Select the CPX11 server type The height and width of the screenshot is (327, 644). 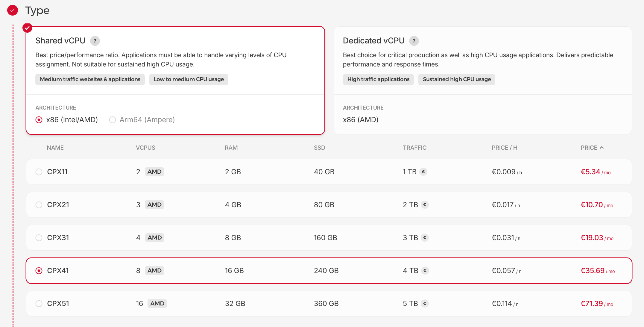(39, 172)
